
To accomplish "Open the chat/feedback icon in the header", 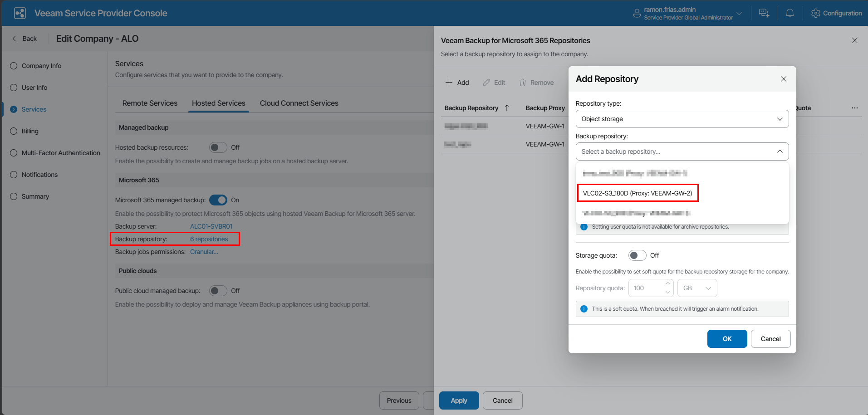I will [x=764, y=13].
